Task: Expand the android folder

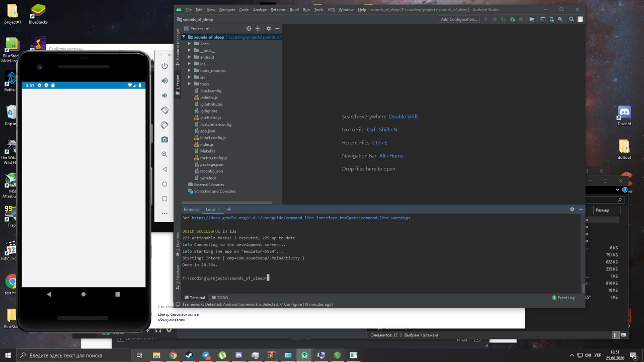Action: [190, 57]
